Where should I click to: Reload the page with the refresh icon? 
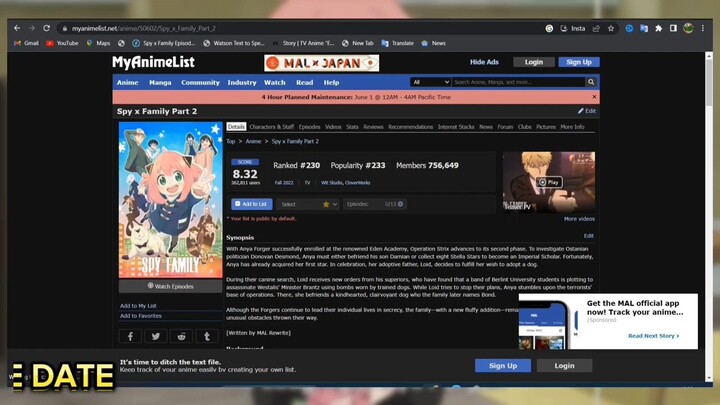46,28
